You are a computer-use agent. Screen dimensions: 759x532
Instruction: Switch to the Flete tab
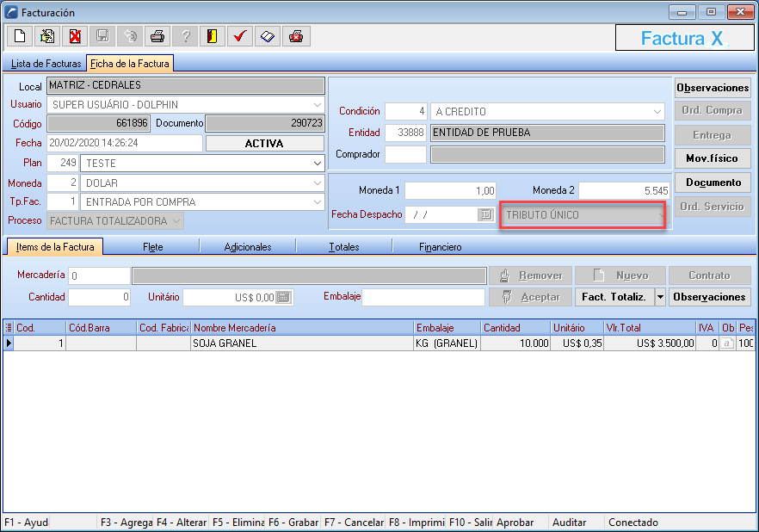[x=152, y=247]
